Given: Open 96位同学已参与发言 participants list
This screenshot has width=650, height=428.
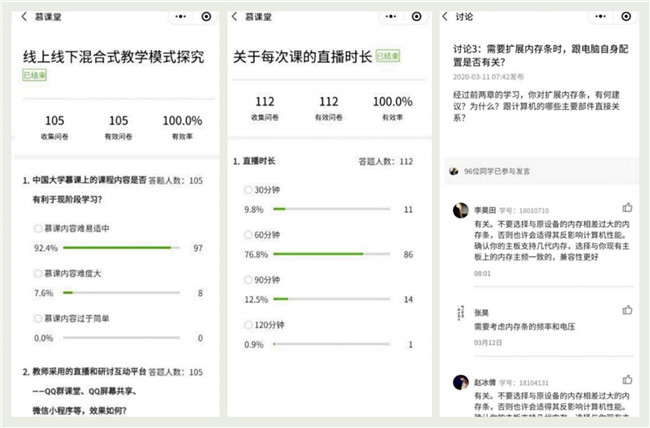Looking at the screenshot, I should [499, 171].
